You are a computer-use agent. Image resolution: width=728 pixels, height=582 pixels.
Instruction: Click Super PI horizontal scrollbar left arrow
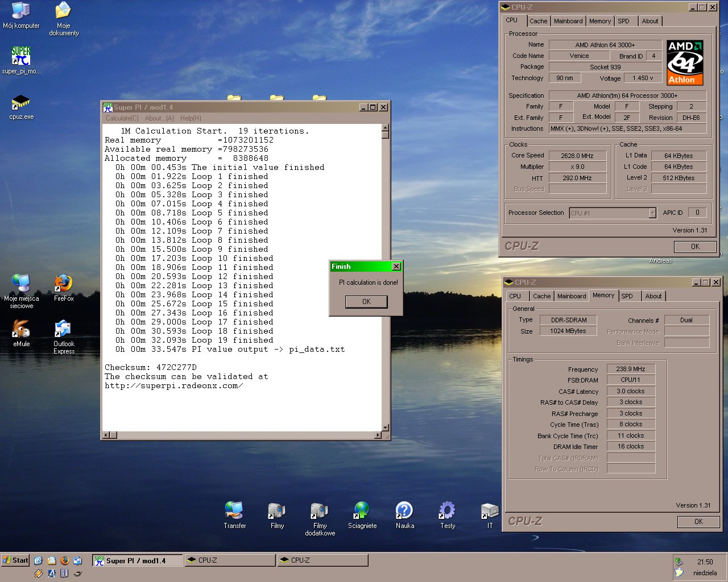[x=105, y=435]
